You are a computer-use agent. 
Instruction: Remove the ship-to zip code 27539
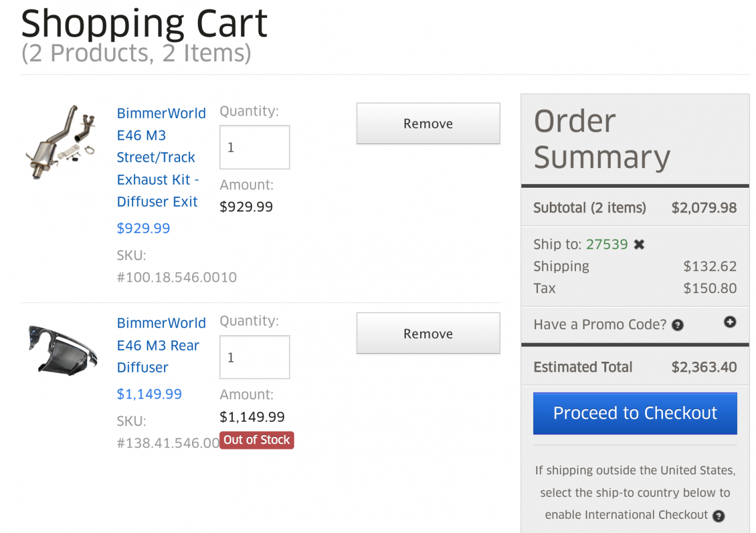[x=639, y=245]
